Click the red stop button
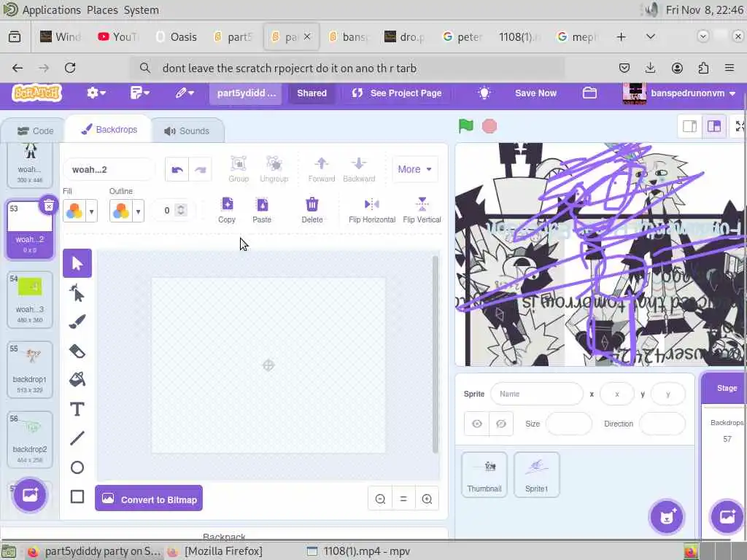The image size is (747, 560). (x=489, y=126)
